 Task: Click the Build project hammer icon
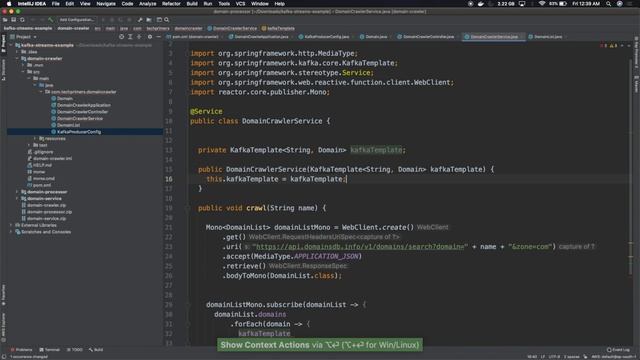[x=51, y=20]
